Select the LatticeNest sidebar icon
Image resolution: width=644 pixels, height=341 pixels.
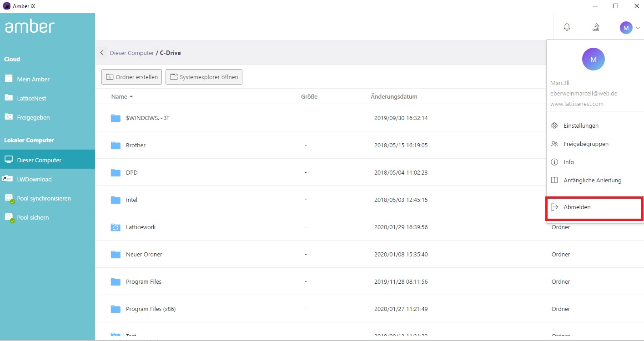(9, 98)
